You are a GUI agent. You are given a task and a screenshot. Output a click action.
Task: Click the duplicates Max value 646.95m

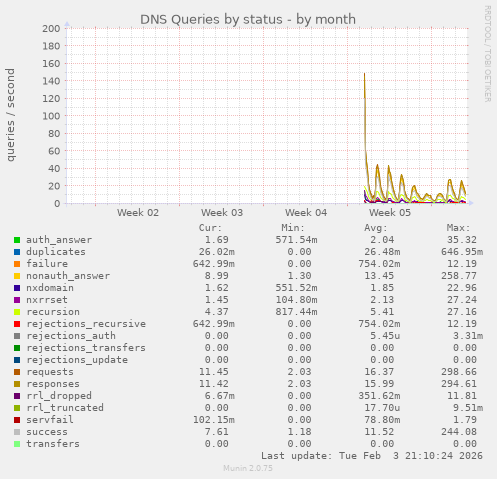462,252
